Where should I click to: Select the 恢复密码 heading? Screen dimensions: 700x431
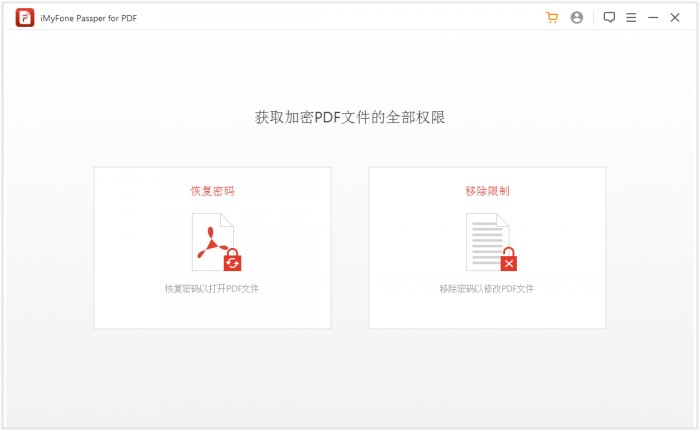point(212,191)
